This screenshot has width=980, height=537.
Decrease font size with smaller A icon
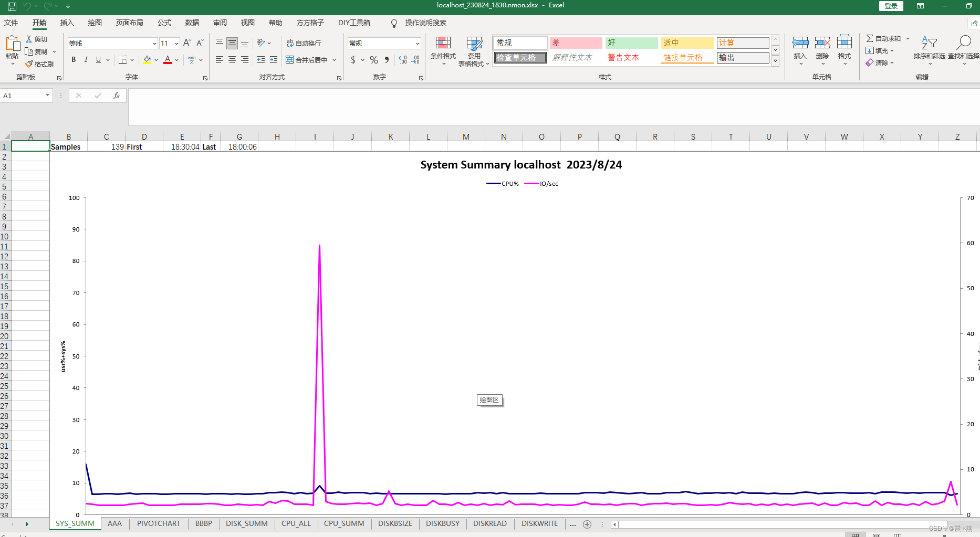(200, 43)
